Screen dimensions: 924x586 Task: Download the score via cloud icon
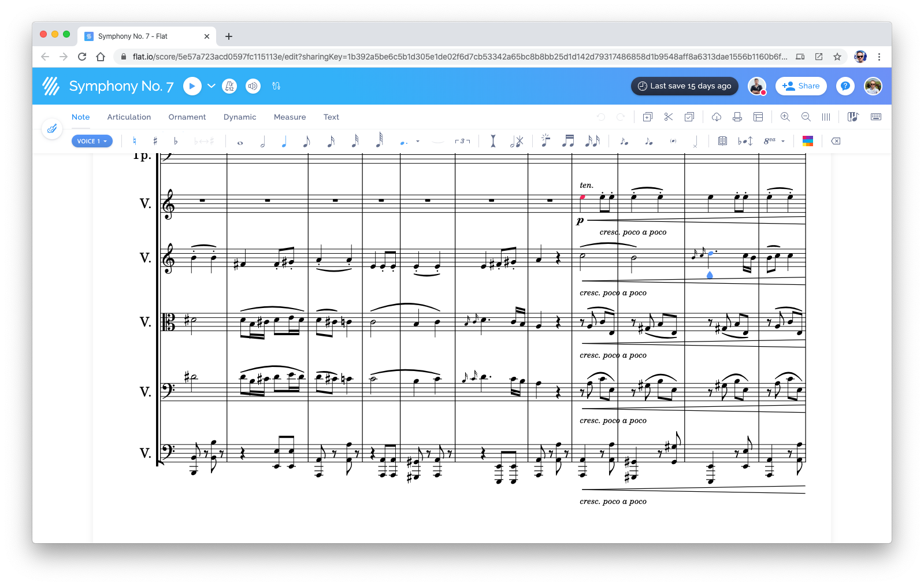(x=717, y=117)
